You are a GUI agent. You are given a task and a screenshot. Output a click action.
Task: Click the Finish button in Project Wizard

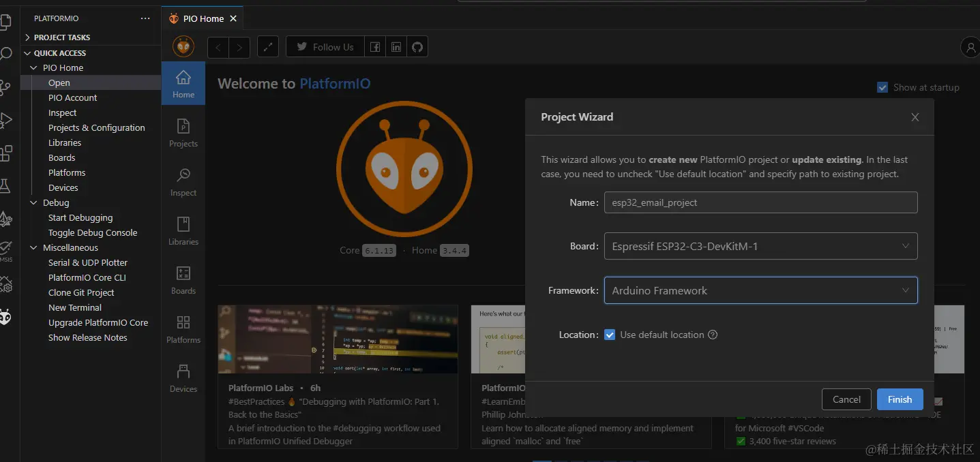[900, 399]
